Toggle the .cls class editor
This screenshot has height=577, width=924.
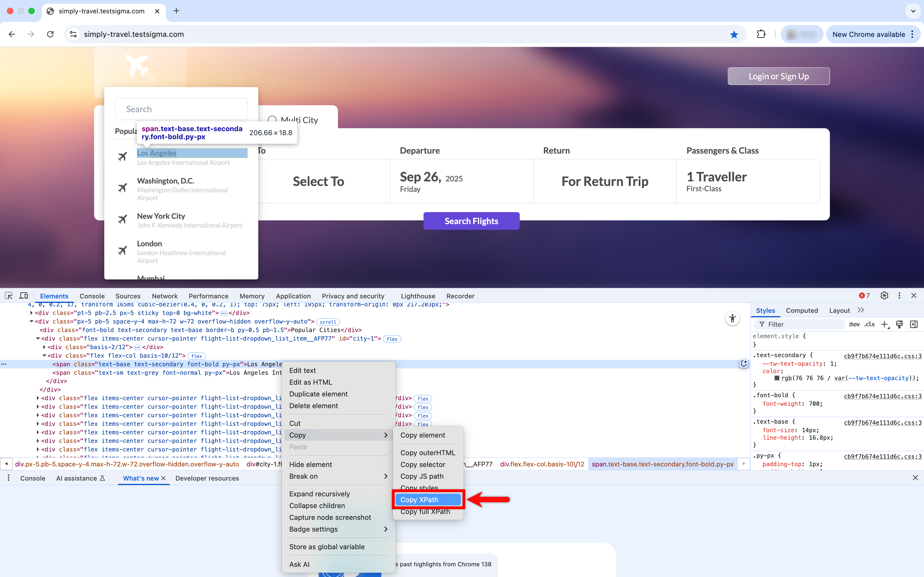869,324
